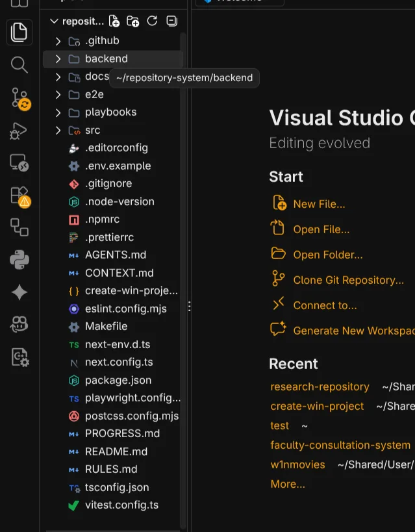The height and width of the screenshot is (532, 415).
Task: Open the Python sidebar icon
Action: 19,260
